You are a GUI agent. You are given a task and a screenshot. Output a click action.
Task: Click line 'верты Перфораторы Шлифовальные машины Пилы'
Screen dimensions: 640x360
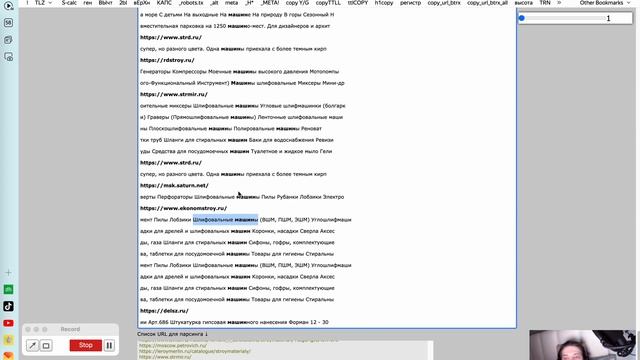[242, 197]
